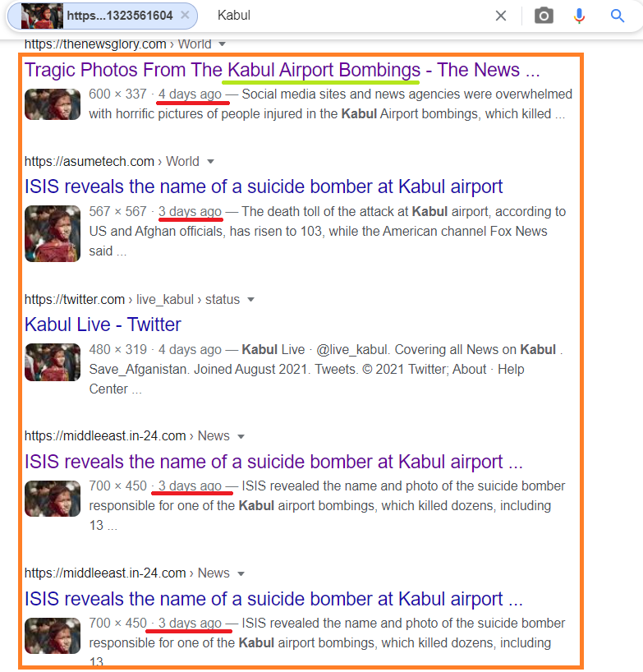Click the blue magnifying glass search icon

pyautogui.click(x=618, y=16)
